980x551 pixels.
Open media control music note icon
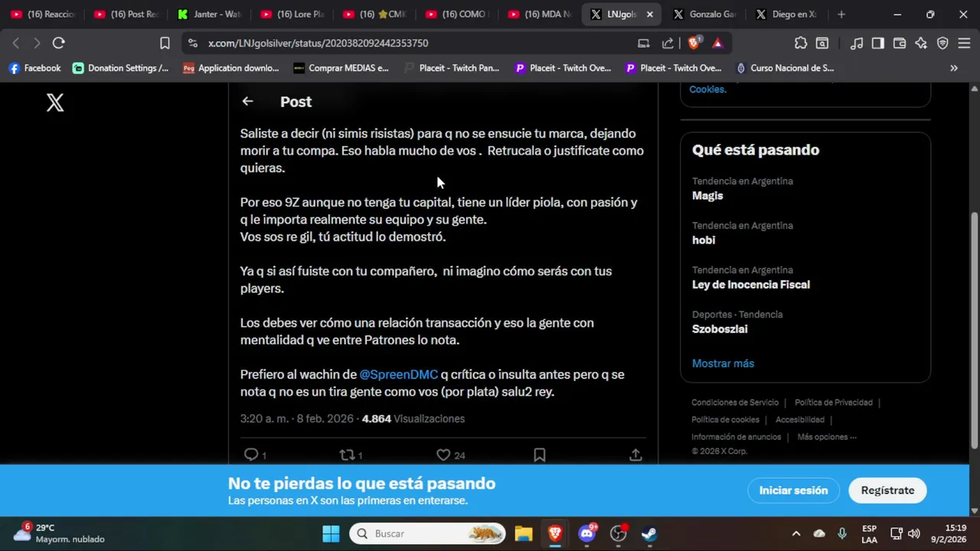click(857, 43)
